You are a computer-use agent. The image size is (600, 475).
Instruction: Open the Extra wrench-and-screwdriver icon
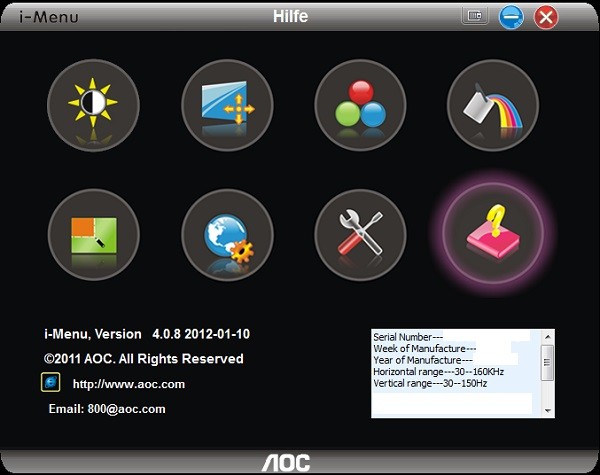click(360, 235)
